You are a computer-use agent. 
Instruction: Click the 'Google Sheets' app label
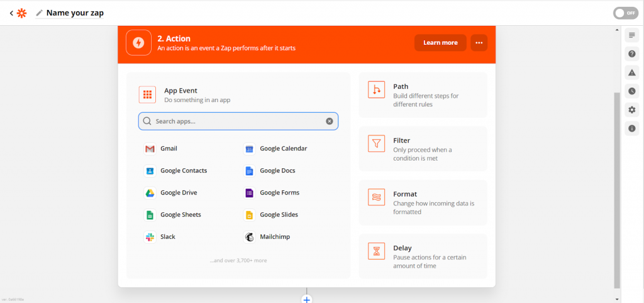[x=180, y=215]
